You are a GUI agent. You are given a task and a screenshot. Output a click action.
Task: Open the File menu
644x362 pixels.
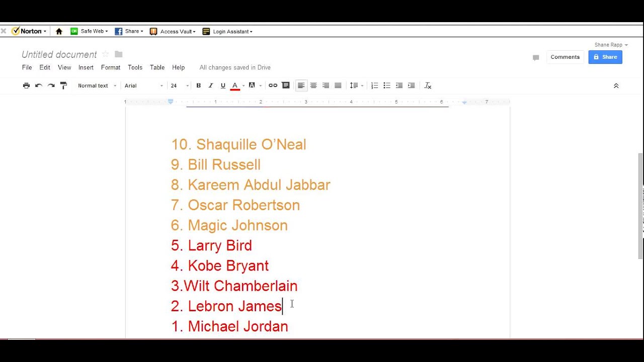click(27, 67)
